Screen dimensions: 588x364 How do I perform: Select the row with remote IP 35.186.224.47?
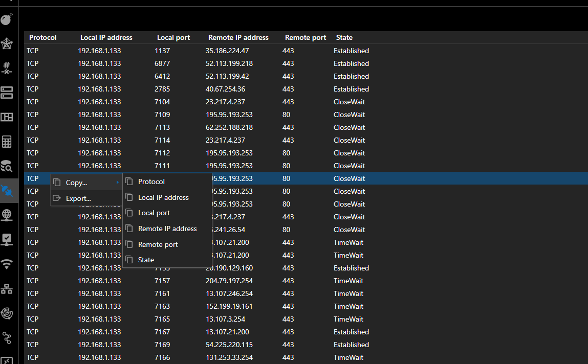coord(227,51)
